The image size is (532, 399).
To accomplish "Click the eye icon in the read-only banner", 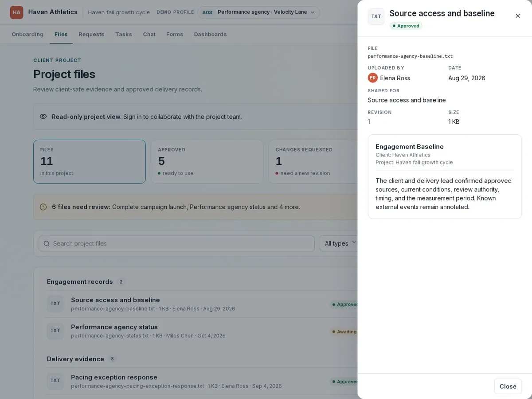I will point(43,117).
